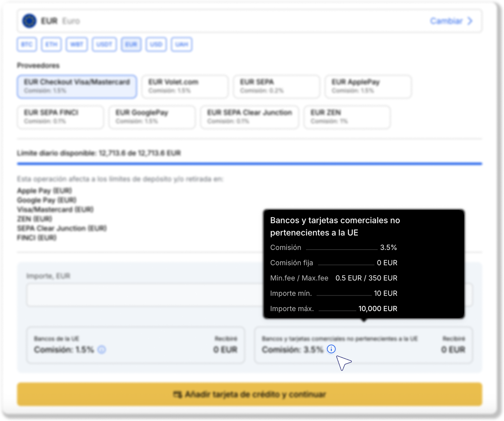Click Visa/Mastercard (EUR) in the limits list

click(x=55, y=209)
